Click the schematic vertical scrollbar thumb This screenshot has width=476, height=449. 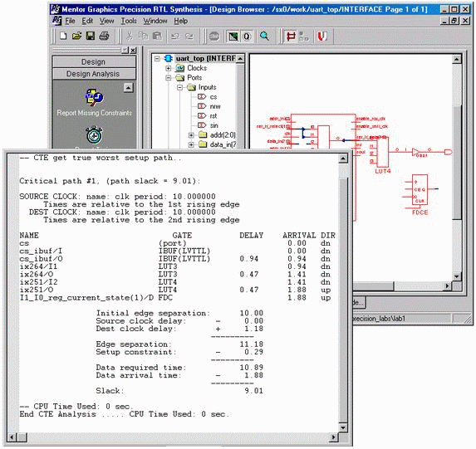(456, 163)
